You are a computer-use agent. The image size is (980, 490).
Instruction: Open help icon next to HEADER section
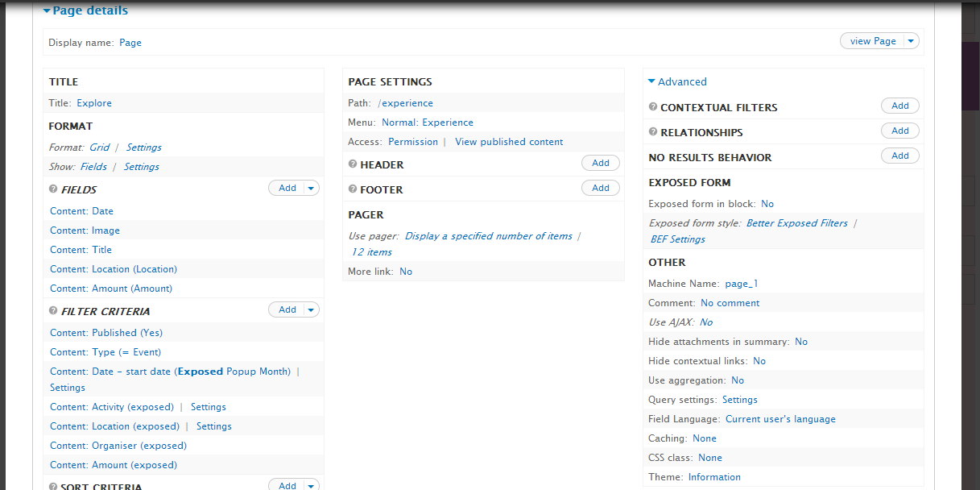353,164
